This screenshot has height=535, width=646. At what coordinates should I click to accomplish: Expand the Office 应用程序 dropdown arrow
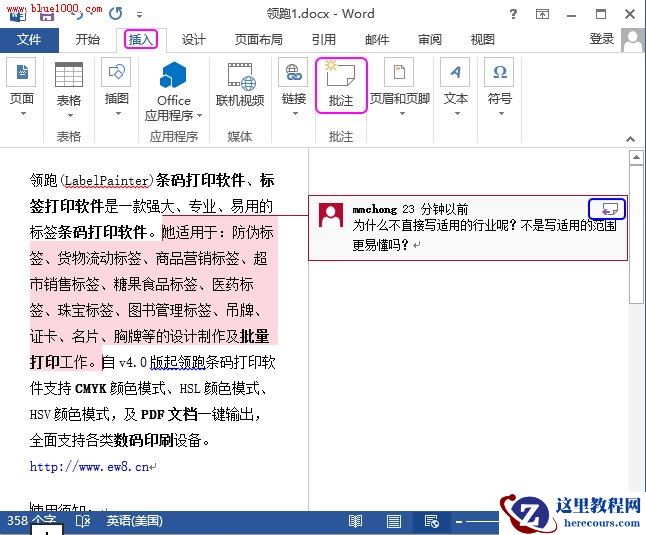[200, 116]
